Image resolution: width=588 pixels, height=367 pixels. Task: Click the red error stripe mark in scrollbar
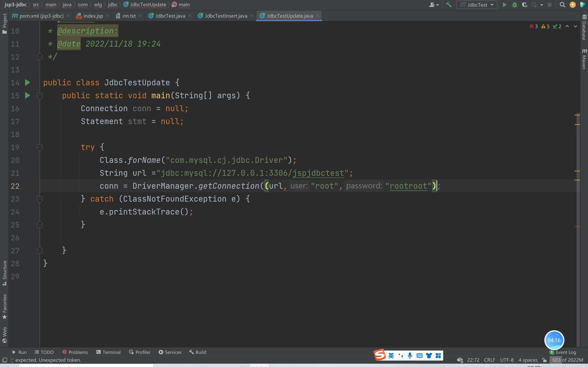577,227
